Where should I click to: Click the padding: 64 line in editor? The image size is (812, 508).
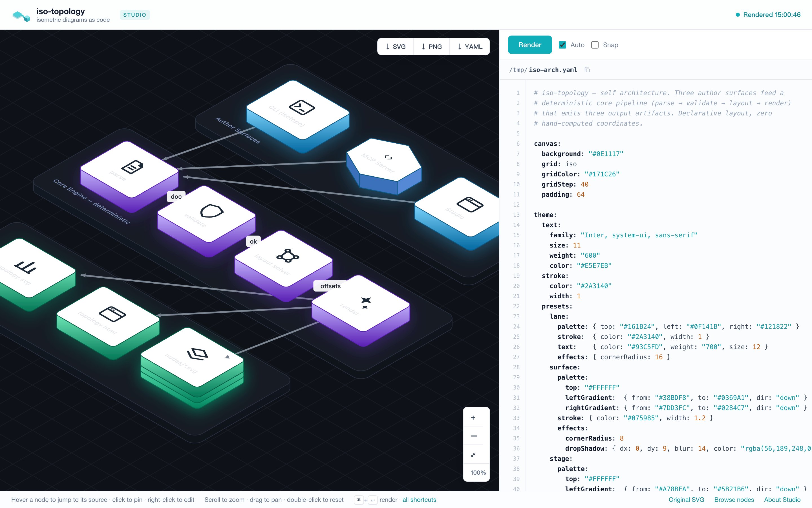click(563, 194)
